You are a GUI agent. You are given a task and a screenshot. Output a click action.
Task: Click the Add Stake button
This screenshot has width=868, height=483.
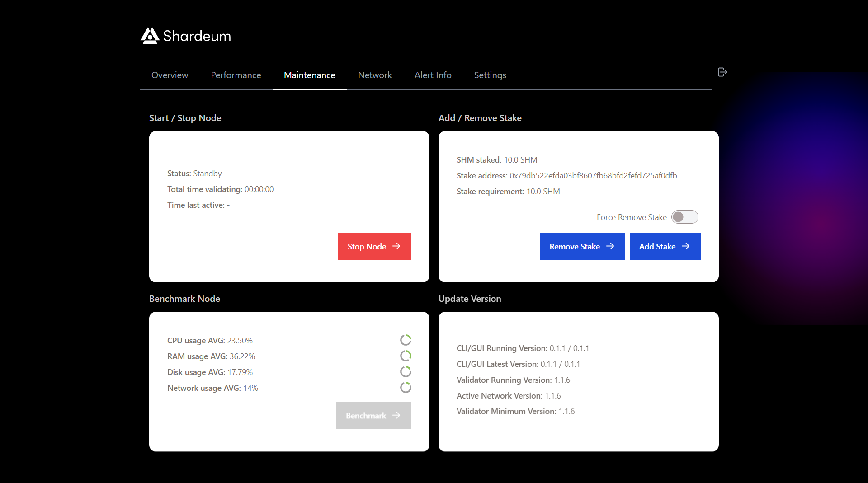[x=665, y=246]
